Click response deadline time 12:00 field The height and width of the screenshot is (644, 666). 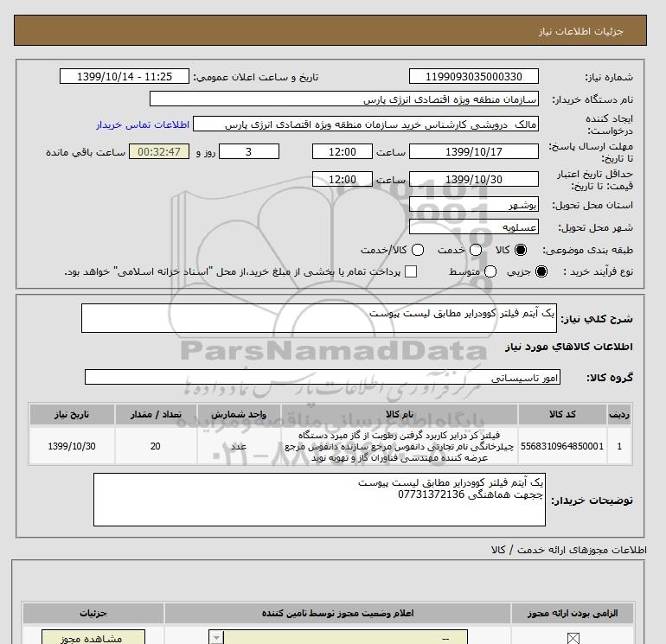tap(343, 151)
